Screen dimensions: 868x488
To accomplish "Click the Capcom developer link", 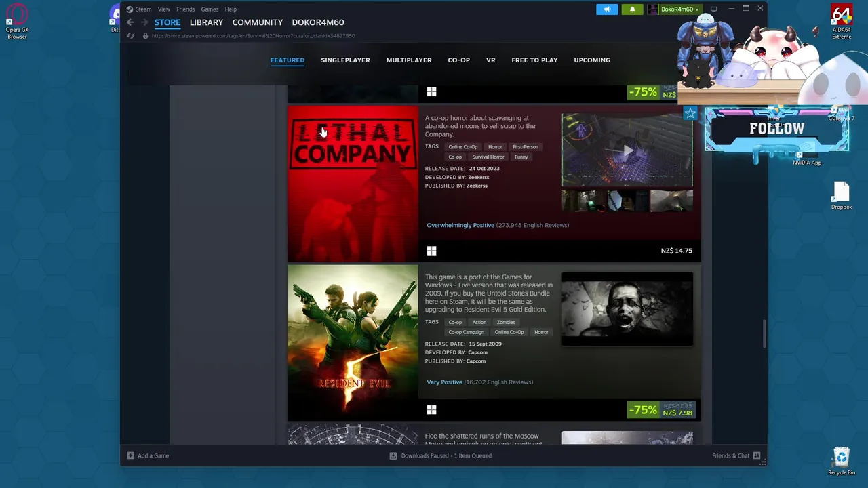I will pos(477,352).
